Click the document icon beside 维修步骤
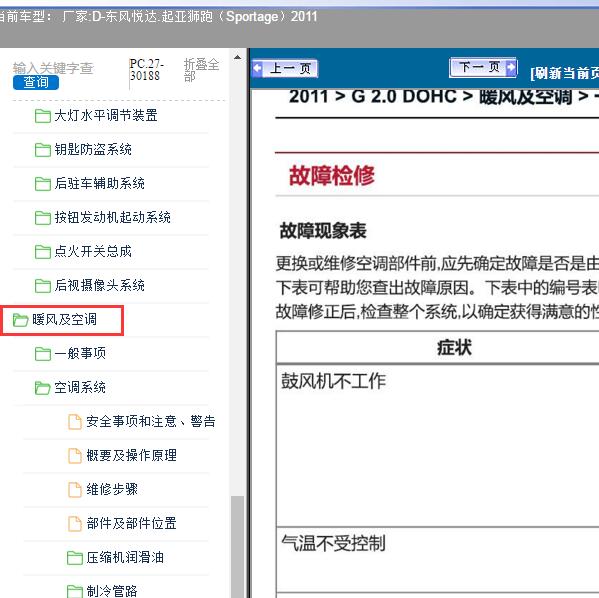The height and width of the screenshot is (598, 599). [75, 489]
